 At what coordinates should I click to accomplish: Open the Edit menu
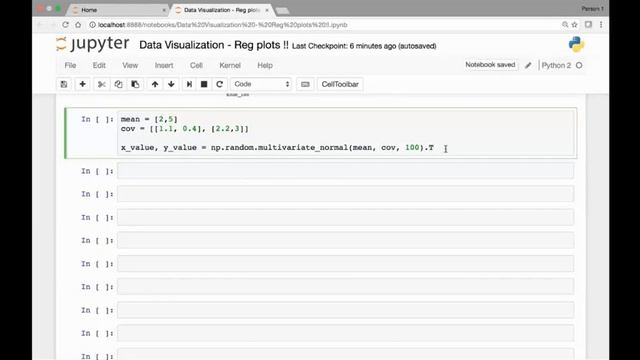pyautogui.click(x=99, y=65)
